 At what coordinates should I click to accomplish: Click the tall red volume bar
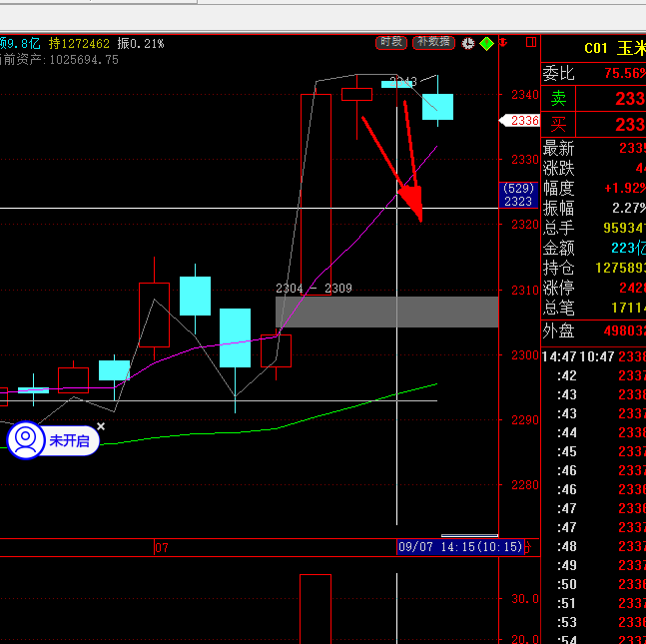tap(316, 609)
